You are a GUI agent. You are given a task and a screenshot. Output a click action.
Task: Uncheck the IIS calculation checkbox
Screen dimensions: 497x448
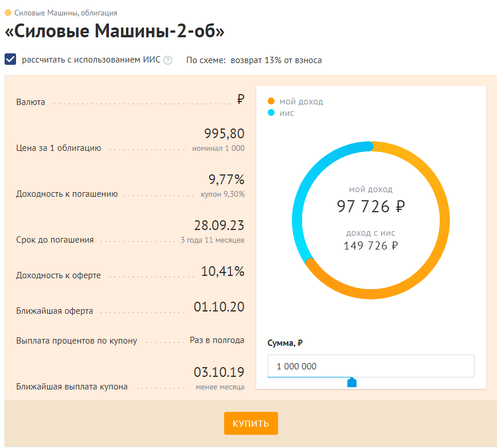pyautogui.click(x=10, y=59)
